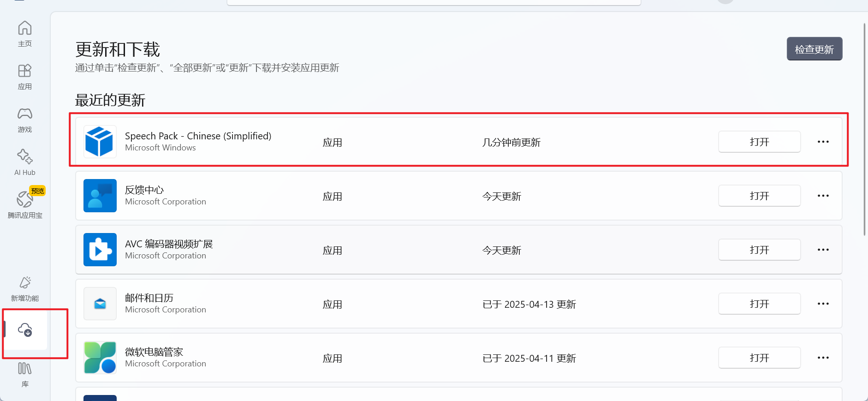This screenshot has height=401, width=868.
Task: Show more options for 邮件和日历 row
Action: pyautogui.click(x=823, y=304)
